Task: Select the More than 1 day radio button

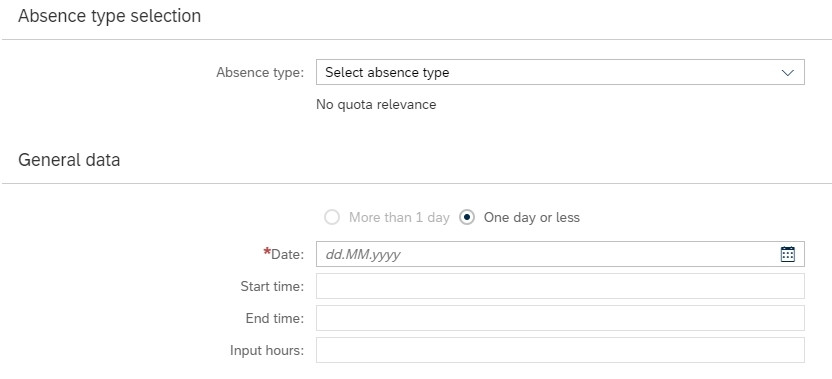Action: 332,218
